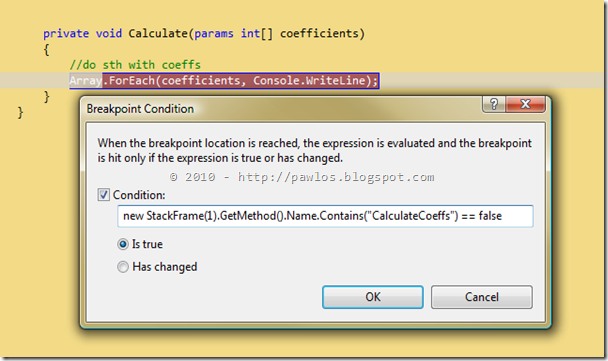The image size is (608, 361).
Task: Click the 'params' keyword
Action: (x=214, y=34)
